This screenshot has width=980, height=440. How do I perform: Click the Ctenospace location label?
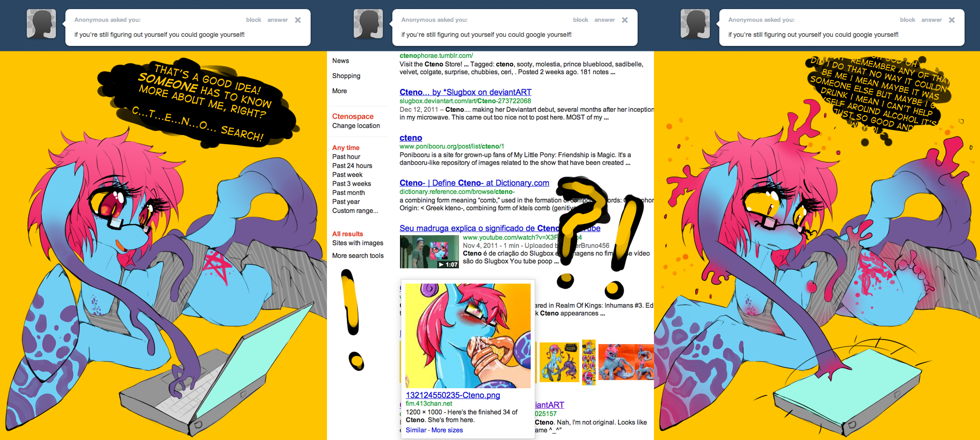tap(353, 116)
